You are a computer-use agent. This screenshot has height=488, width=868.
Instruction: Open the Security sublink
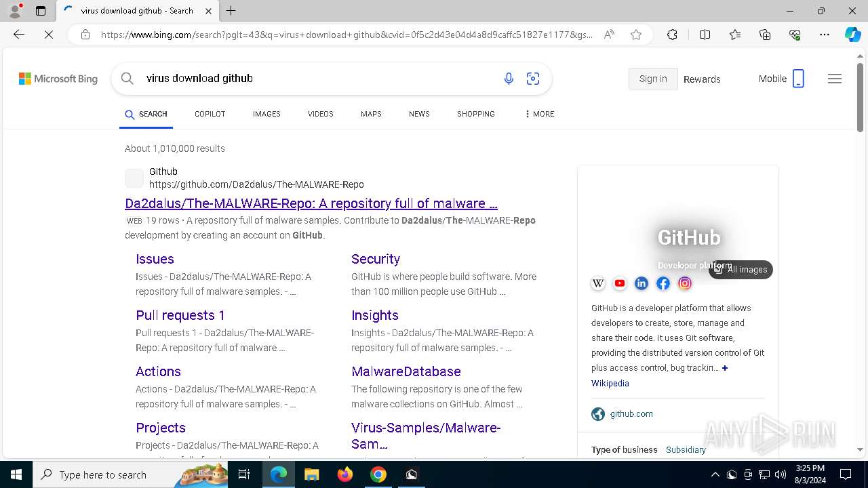[x=376, y=259]
